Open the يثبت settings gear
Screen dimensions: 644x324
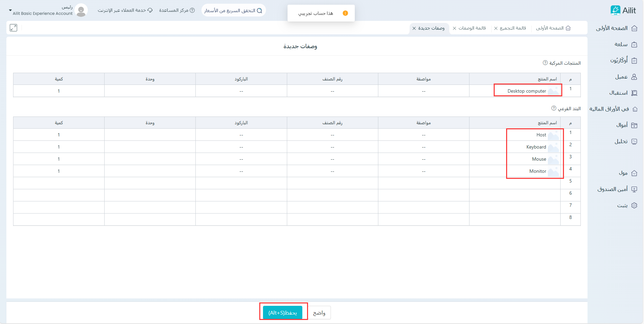point(634,205)
